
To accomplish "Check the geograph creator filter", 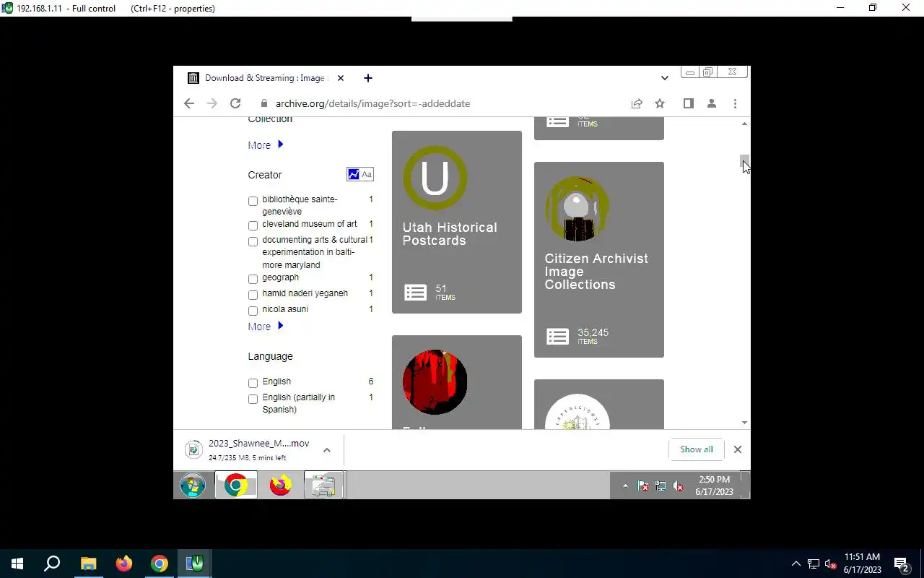I will (x=253, y=279).
